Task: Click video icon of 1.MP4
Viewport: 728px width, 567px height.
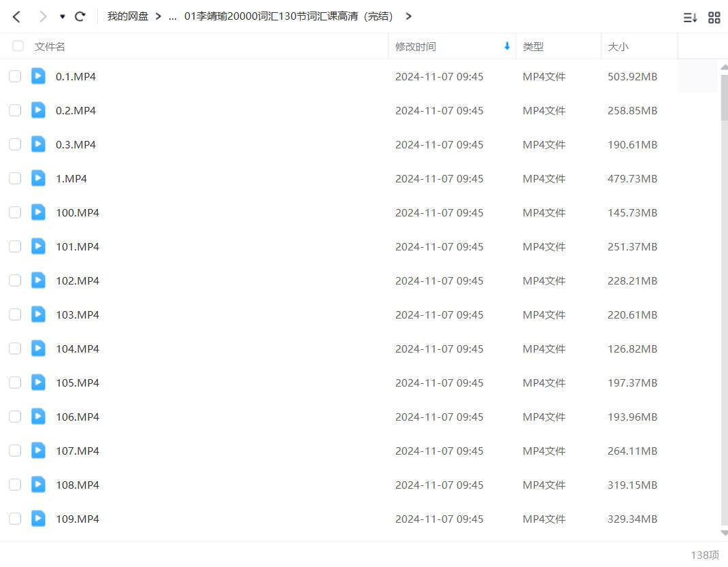Action: 39,178
